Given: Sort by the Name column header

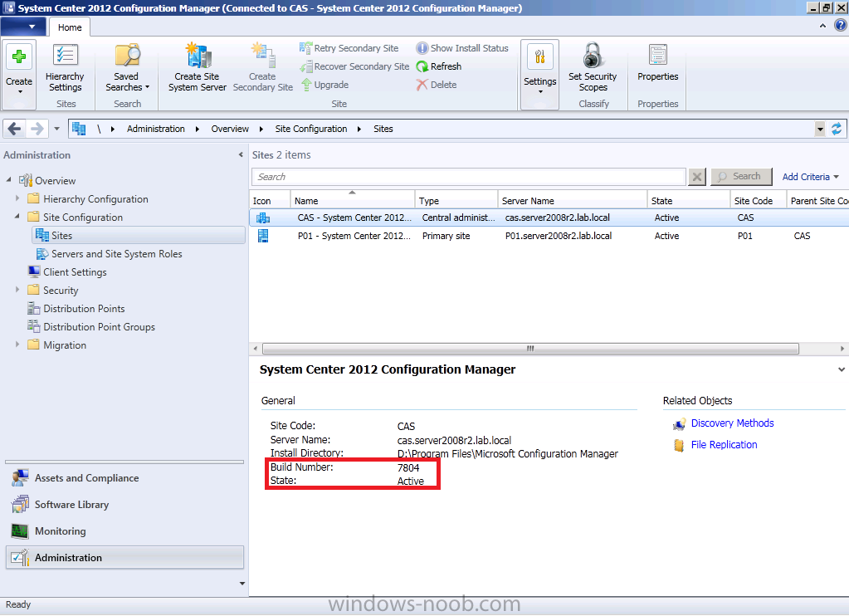Looking at the screenshot, I should click(x=353, y=200).
